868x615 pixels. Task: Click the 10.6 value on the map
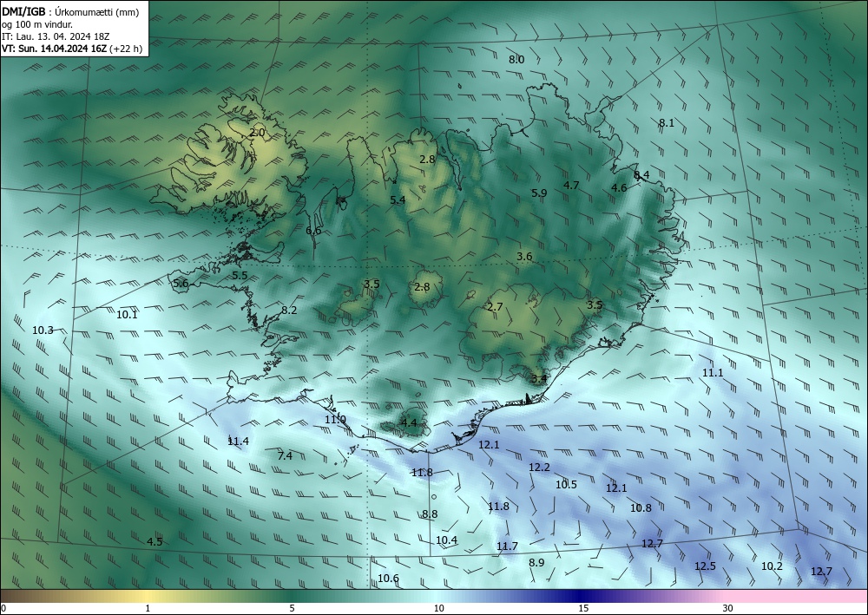tap(388, 579)
